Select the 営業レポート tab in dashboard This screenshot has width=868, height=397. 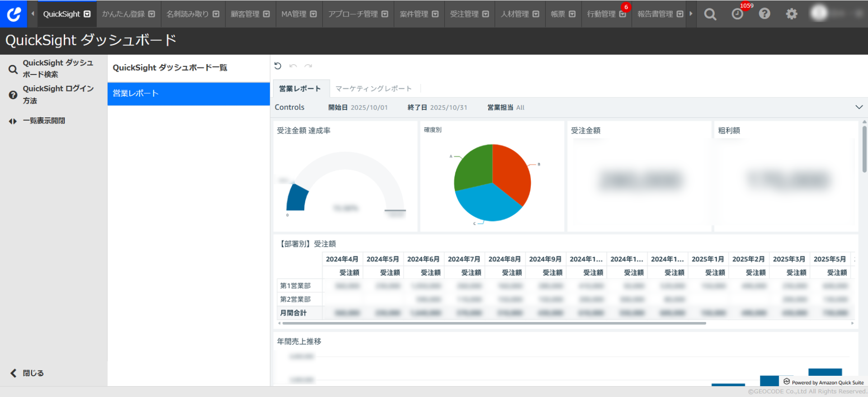coord(300,89)
